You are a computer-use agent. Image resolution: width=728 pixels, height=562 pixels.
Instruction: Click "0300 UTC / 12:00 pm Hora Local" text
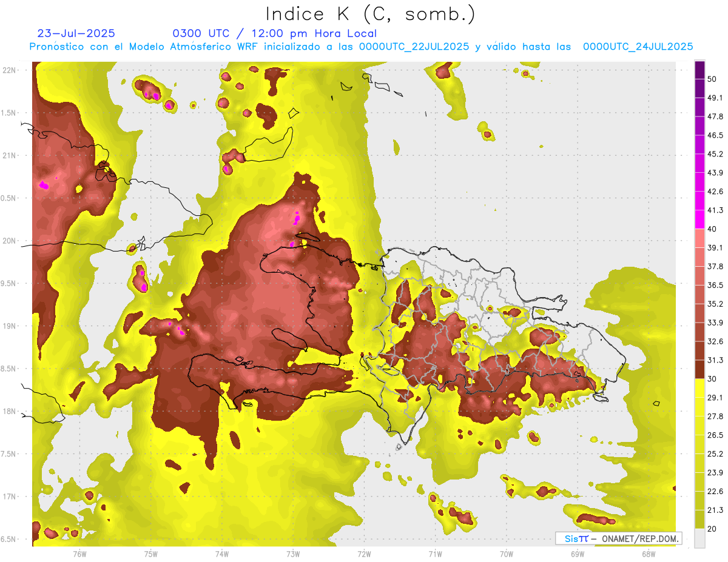pos(275,33)
